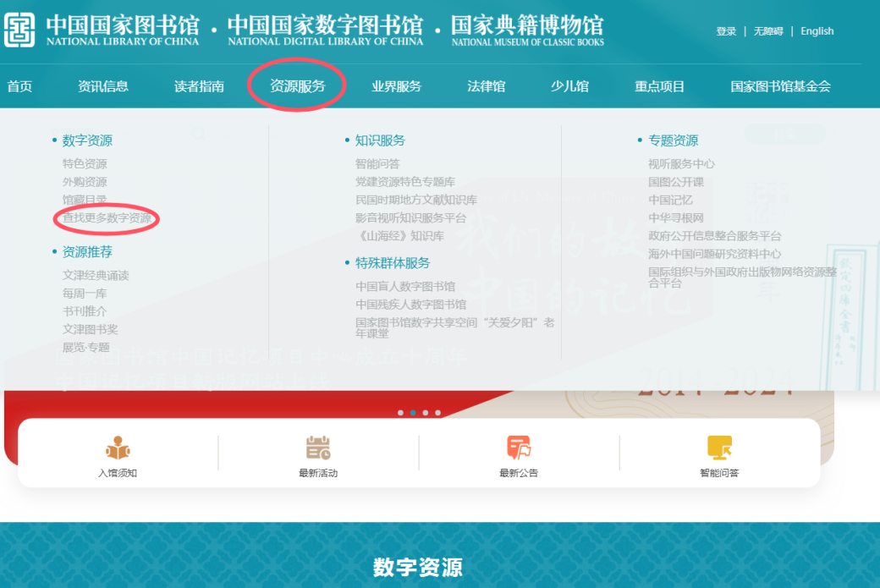Open 中国盲人数字图书馆 link
Viewport: 880px width, 588px height.
click(405, 287)
